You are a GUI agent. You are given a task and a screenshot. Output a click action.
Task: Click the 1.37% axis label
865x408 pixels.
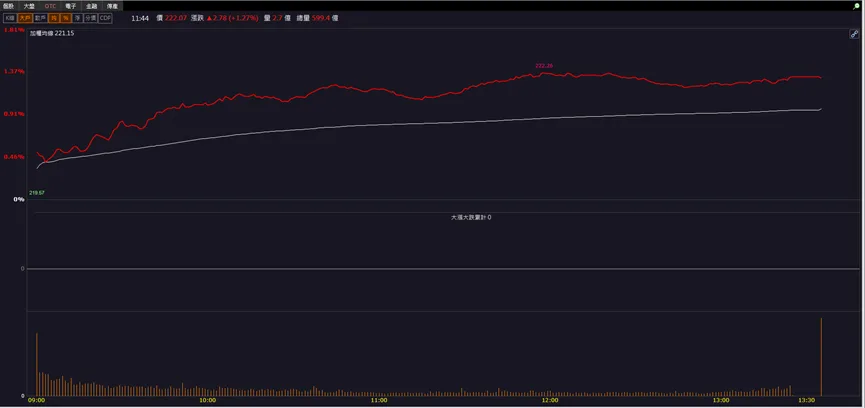[14, 72]
